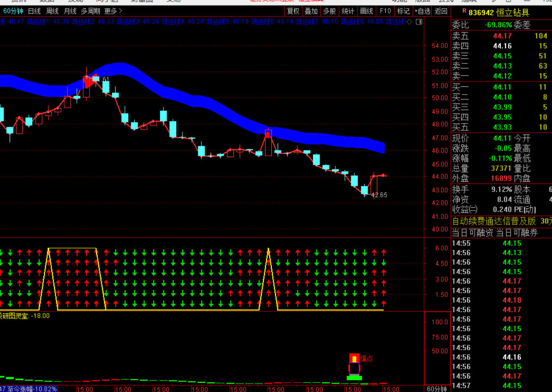
Task: Click the diamond icon after the indicator labels
Action: [409, 22]
